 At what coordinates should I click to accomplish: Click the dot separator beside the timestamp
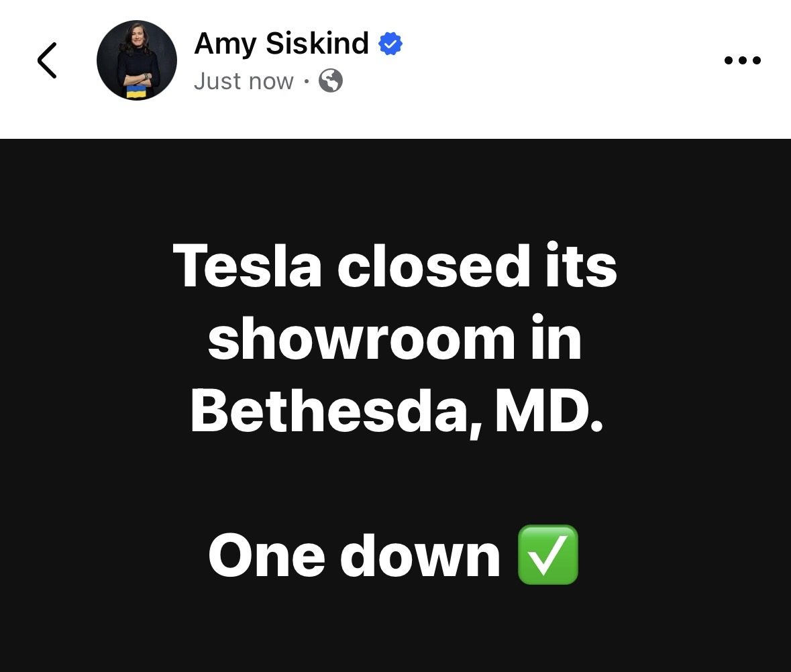point(306,82)
